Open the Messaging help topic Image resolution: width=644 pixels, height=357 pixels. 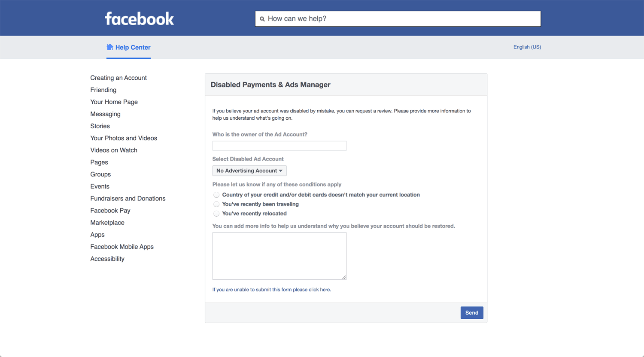point(106,114)
